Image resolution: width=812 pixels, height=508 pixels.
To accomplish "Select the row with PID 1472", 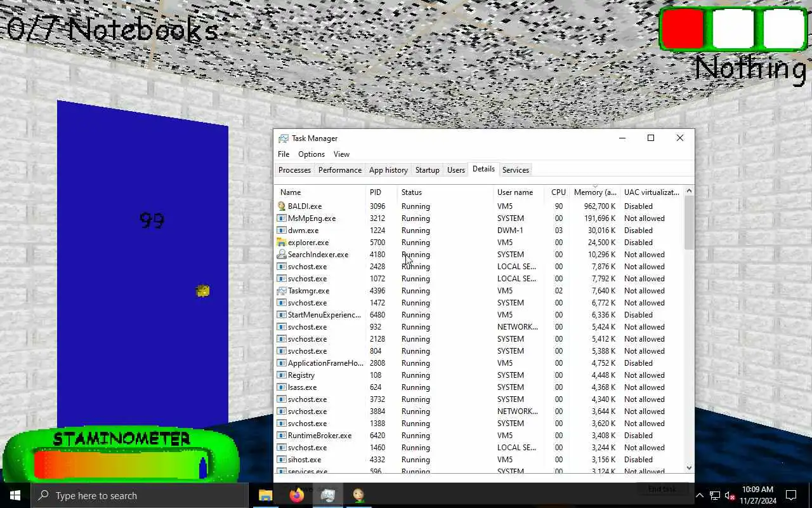I will 480,303.
